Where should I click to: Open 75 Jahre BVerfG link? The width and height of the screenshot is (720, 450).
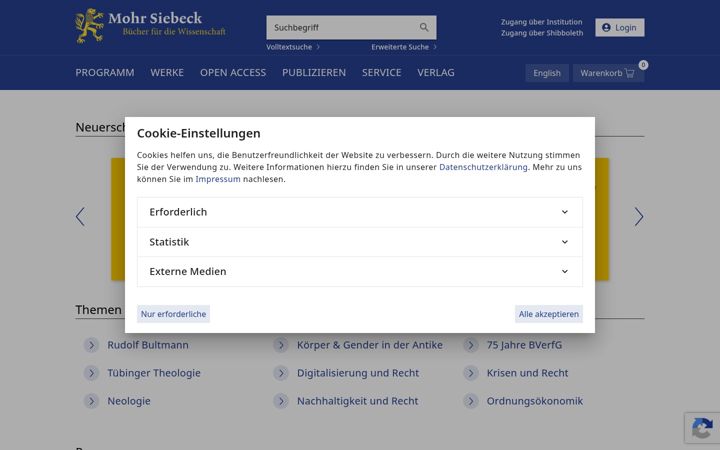524,345
